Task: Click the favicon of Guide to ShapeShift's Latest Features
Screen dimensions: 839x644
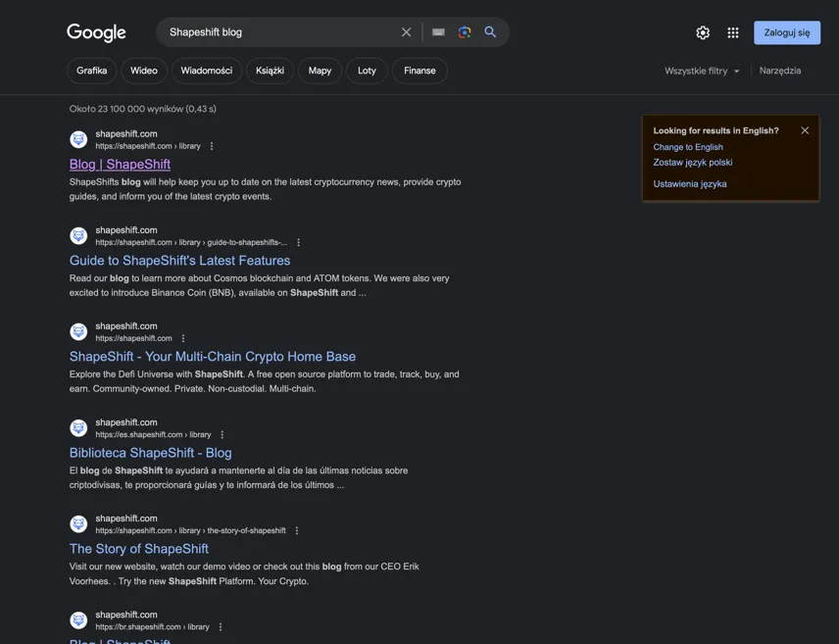Action: [78, 235]
